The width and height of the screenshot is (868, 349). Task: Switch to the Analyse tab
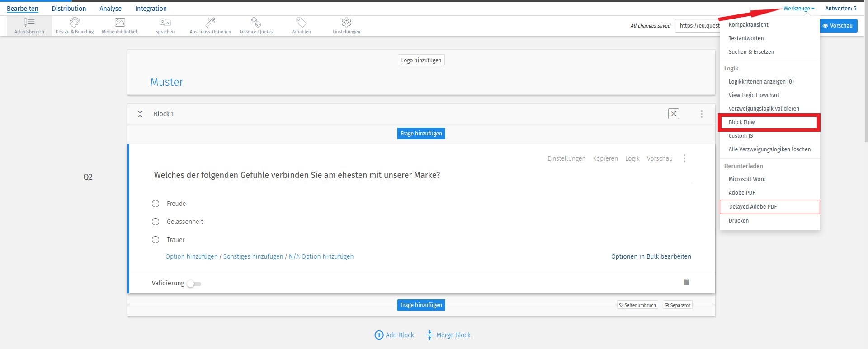[110, 9]
